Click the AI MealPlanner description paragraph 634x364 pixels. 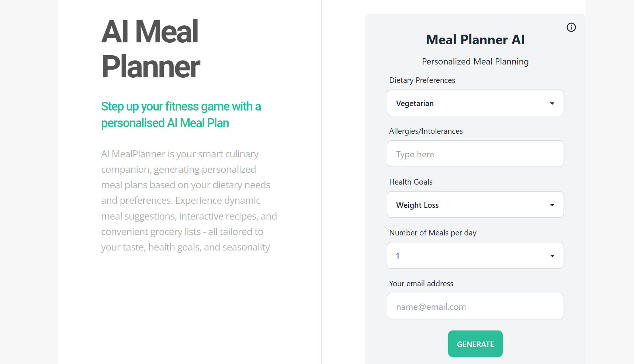[189, 200]
